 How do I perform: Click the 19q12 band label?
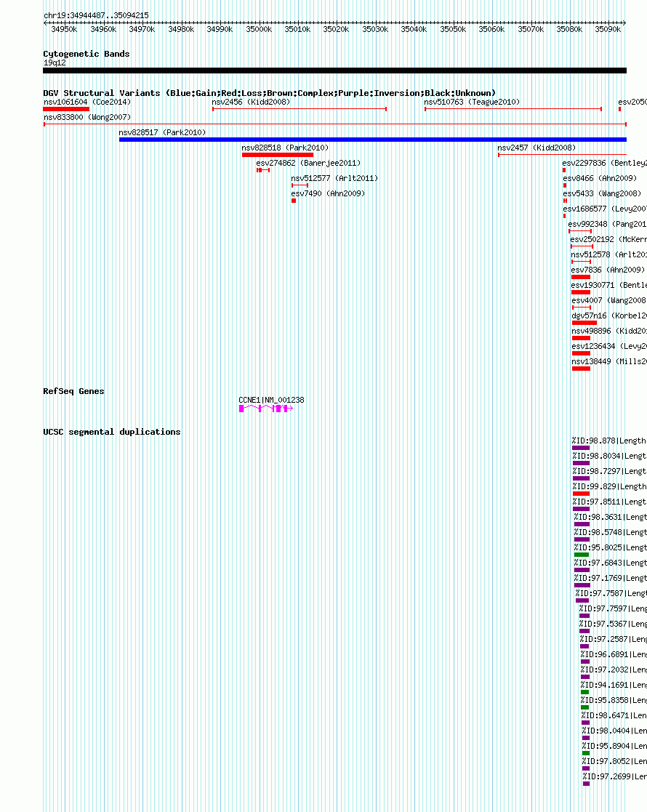(55, 63)
